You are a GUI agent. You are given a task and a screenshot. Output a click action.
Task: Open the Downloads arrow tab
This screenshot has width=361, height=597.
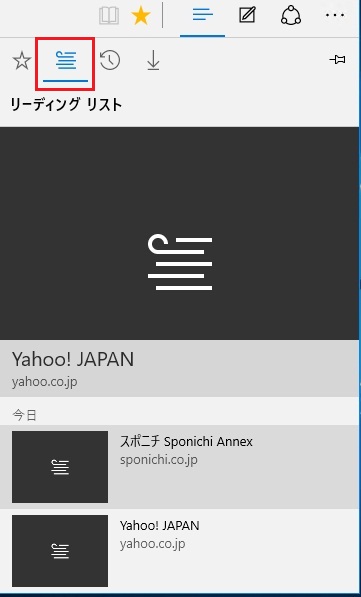point(153,61)
